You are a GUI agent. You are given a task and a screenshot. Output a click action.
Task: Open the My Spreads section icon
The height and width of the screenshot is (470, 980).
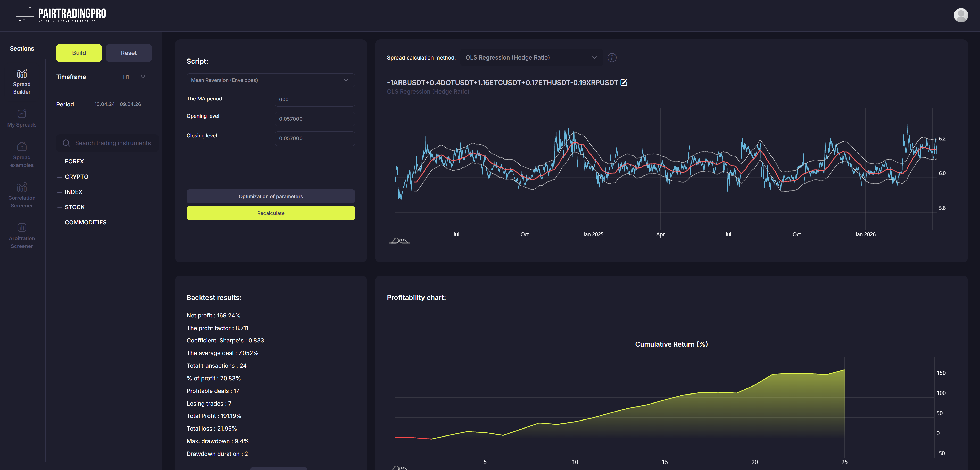(x=22, y=114)
